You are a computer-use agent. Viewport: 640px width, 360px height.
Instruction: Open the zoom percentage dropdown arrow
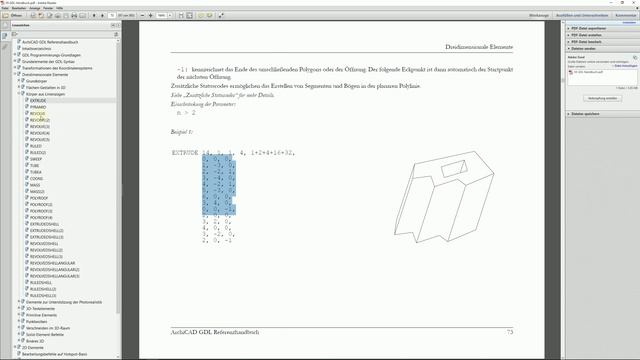[170, 16]
